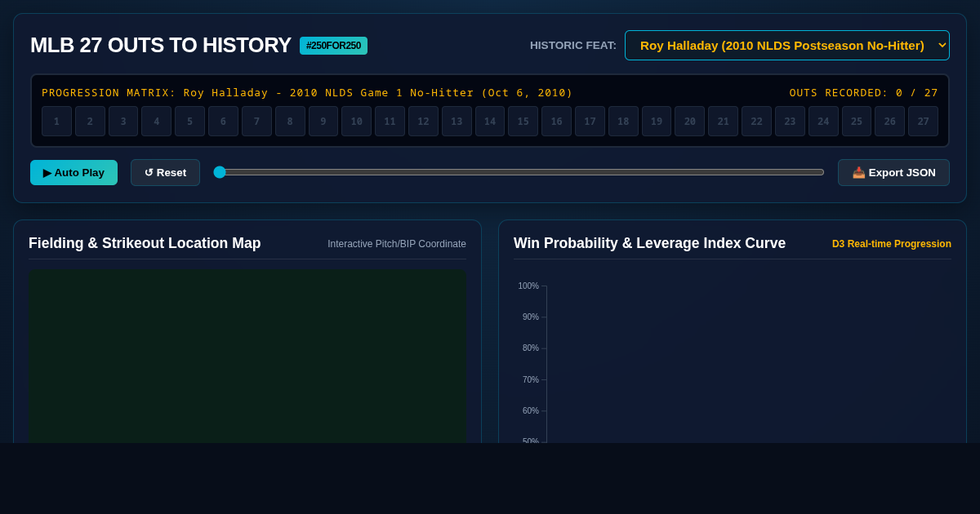Click D3 Real-time Progression label
Screen dimensions: 980x514
pyautogui.click(x=892, y=244)
